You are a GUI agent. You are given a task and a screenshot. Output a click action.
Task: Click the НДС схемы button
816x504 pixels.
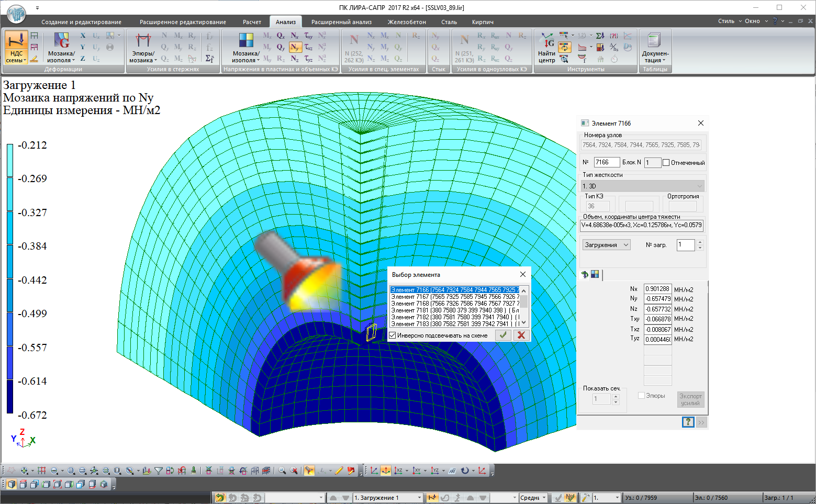click(x=16, y=47)
